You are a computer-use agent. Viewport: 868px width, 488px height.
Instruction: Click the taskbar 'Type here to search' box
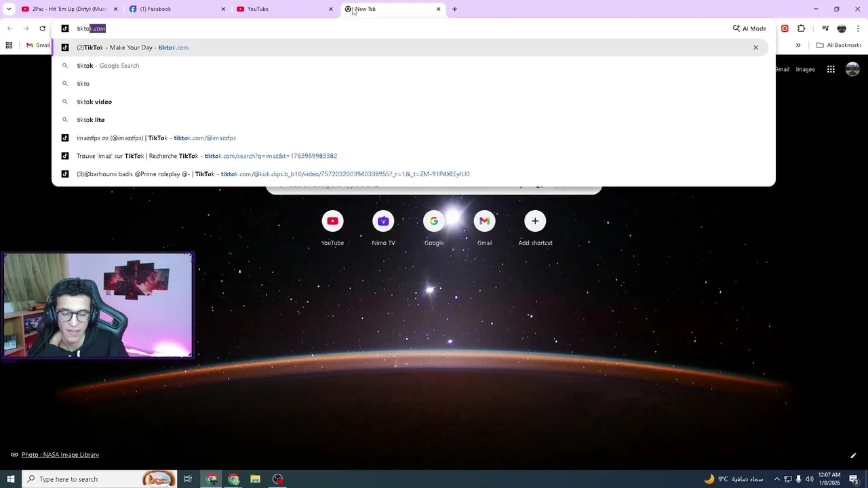pyautogui.click(x=99, y=479)
